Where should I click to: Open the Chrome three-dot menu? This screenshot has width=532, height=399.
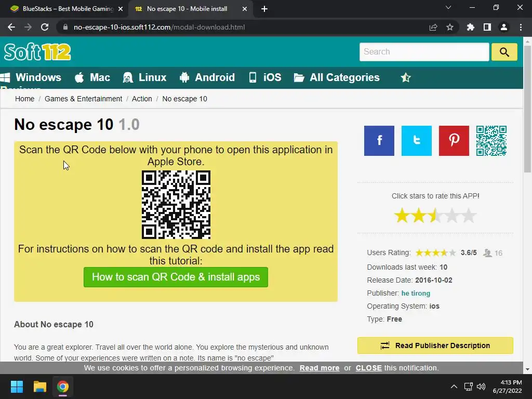click(521, 27)
